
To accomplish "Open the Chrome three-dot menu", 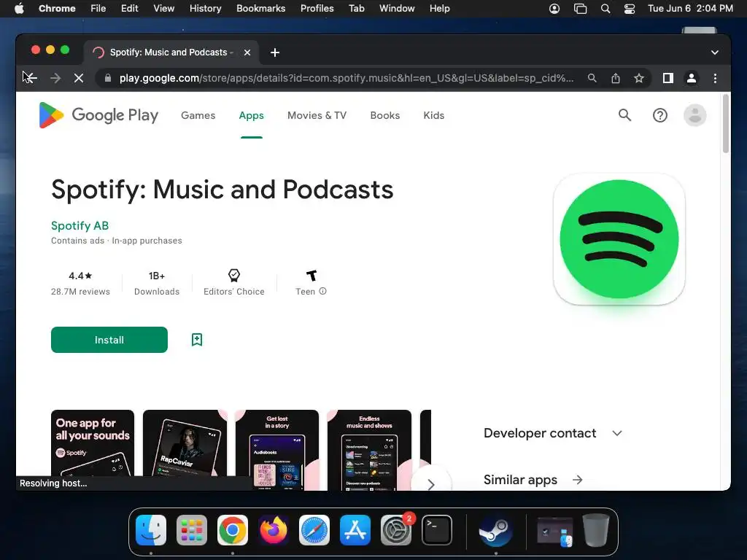I will click(x=715, y=78).
